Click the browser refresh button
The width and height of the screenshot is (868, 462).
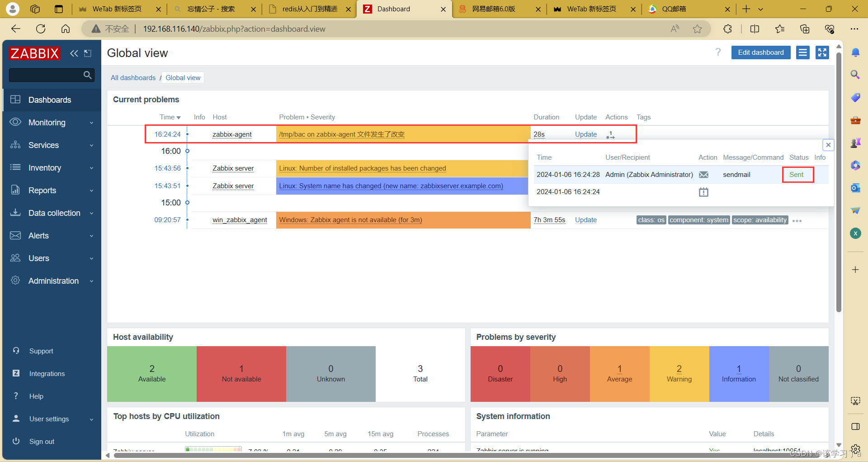(x=41, y=29)
